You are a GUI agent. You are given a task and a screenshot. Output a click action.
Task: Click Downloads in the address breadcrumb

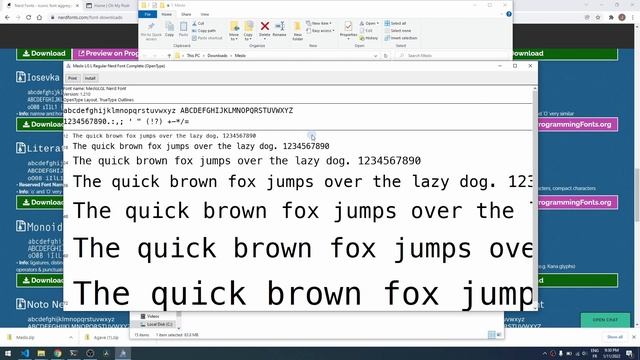(x=217, y=56)
